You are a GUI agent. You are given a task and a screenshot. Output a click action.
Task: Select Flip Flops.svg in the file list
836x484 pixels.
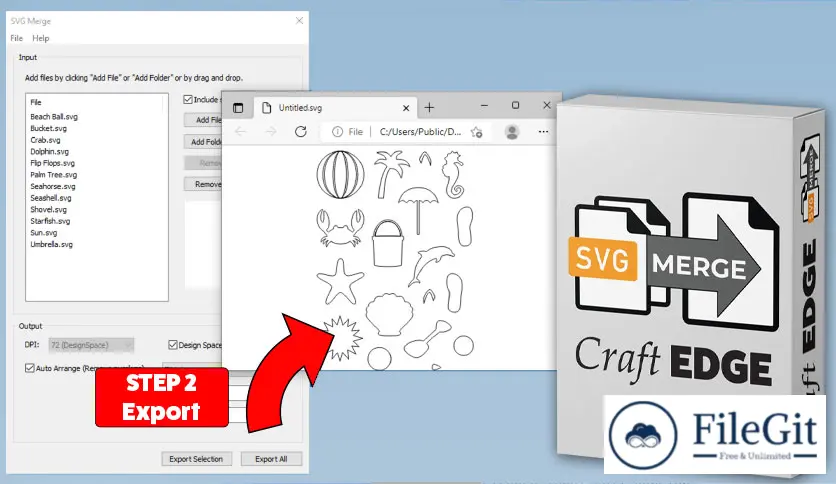pos(52,163)
